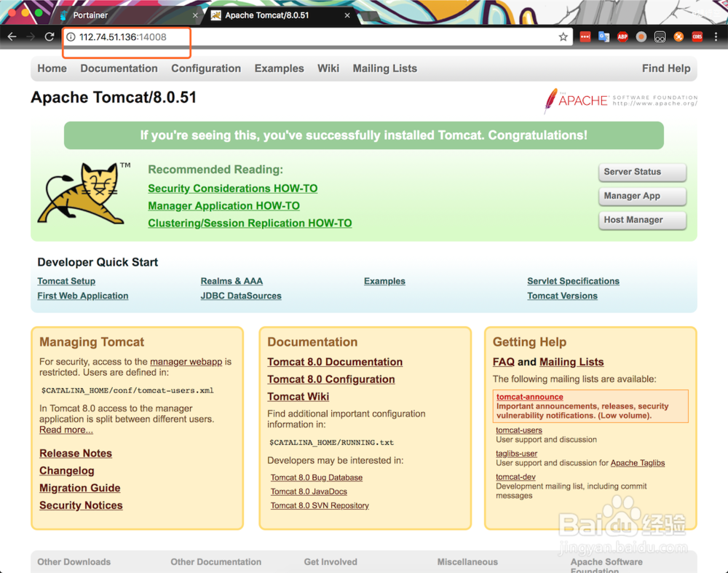Screen dimensions: 728x573
Task: Open the Realms & AAA link
Action: [232, 281]
